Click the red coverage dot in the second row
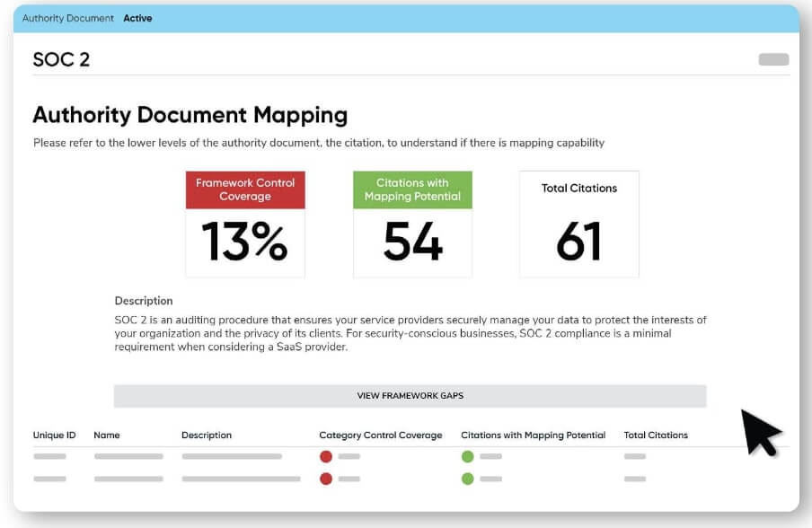Viewport: 812px width, 528px height. pos(326,480)
